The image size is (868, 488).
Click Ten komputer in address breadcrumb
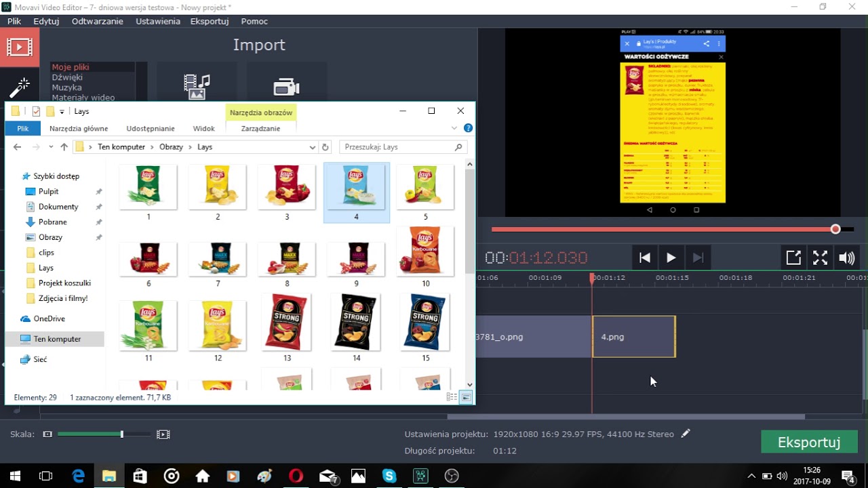tap(121, 147)
